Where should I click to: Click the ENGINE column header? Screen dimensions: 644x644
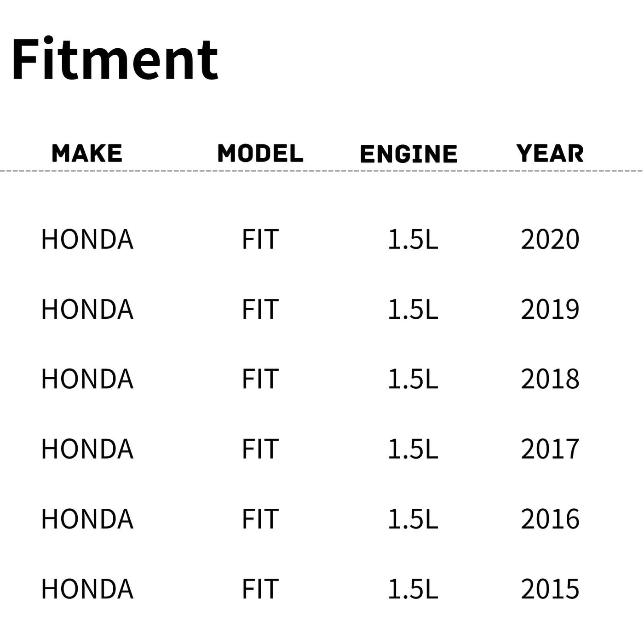(408, 154)
